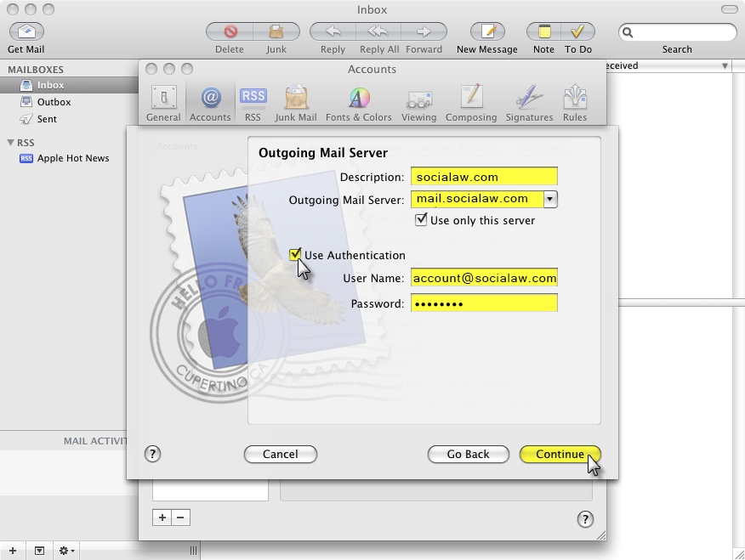Viewport: 745px width, 560px height.
Task: Click the Delete toolbar button
Action: click(230, 31)
